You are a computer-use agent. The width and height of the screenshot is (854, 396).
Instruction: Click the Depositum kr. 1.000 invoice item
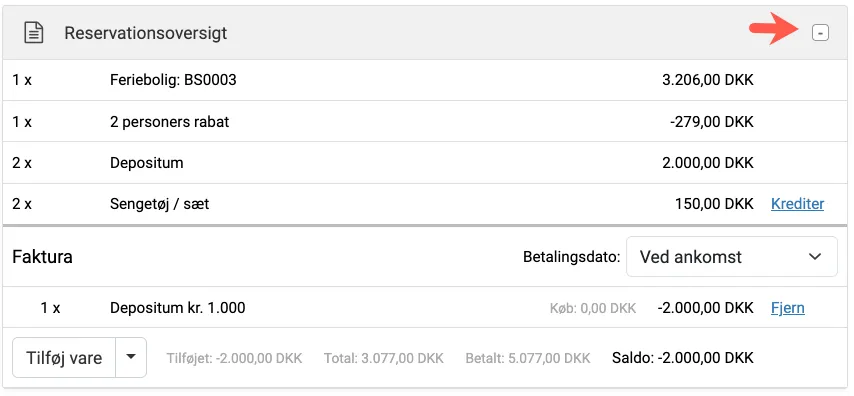[x=178, y=308]
